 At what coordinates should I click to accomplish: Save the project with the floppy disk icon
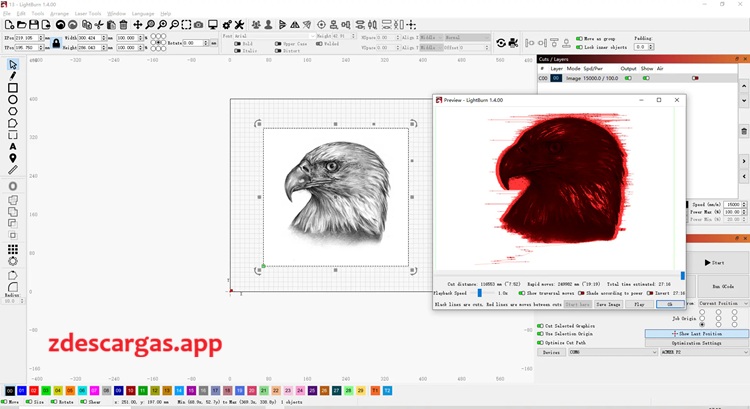[x=34, y=25]
